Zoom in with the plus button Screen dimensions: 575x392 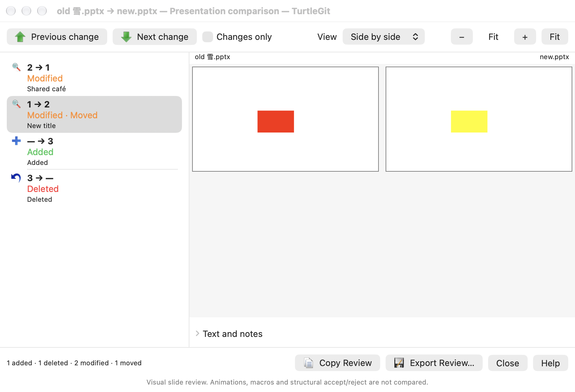coord(525,36)
